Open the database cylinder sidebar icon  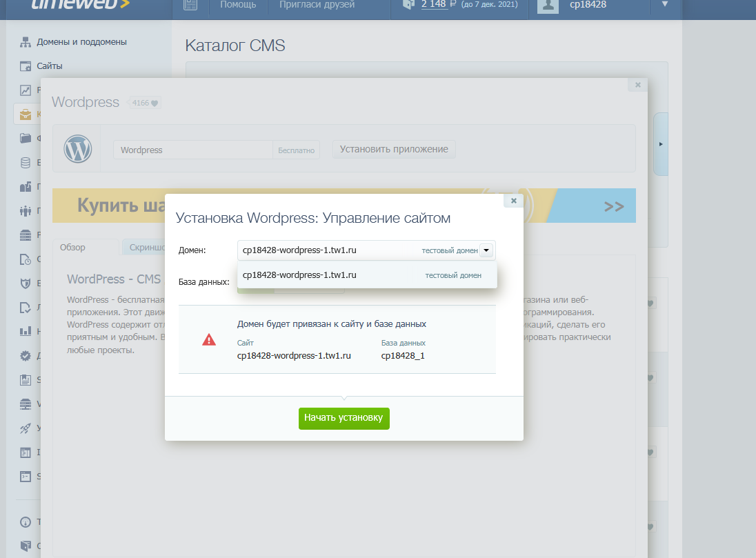pos(26,163)
